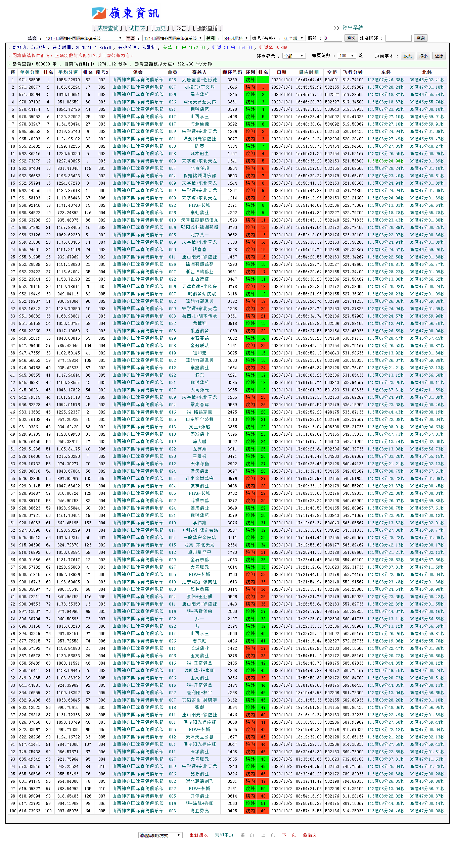This screenshot has width=455, height=868.
Task: Click 登出系统 to log out
Action: click(x=353, y=28)
